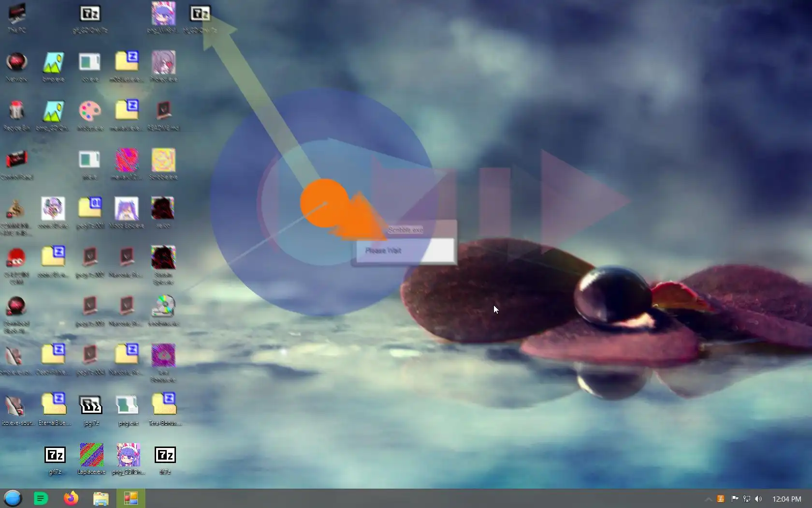Viewport: 812px width, 508px height.
Task: Open the Start menu orb
Action: pyautogui.click(x=13, y=498)
